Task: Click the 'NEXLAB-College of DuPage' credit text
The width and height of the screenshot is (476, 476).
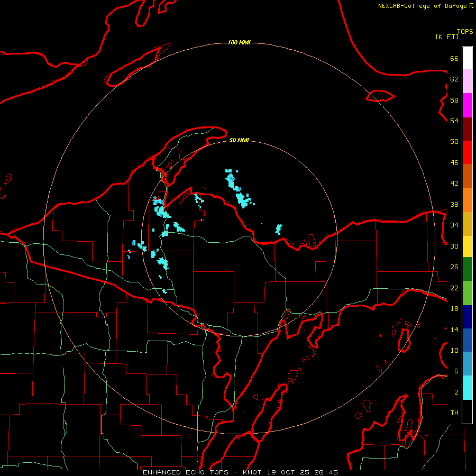Action: coord(422,6)
